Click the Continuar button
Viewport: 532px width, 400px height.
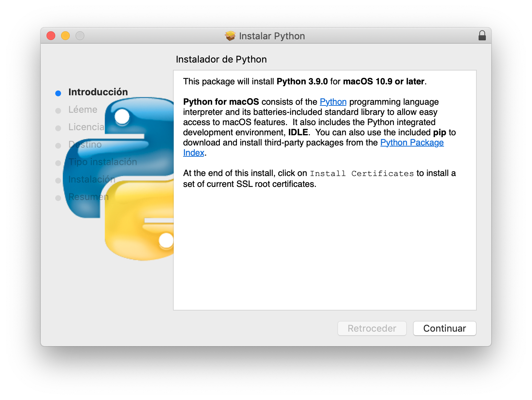pos(444,328)
